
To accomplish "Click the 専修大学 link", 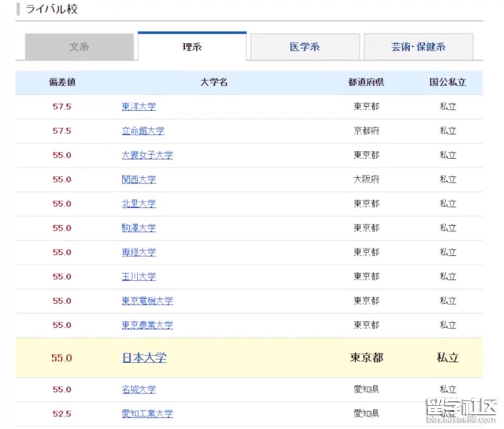I will pos(139,252).
